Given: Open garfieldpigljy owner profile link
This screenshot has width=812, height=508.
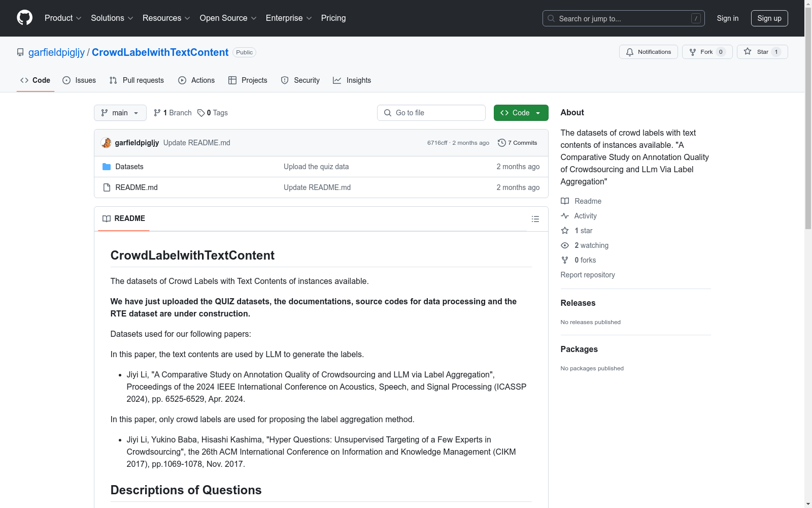Looking at the screenshot, I should (x=56, y=52).
